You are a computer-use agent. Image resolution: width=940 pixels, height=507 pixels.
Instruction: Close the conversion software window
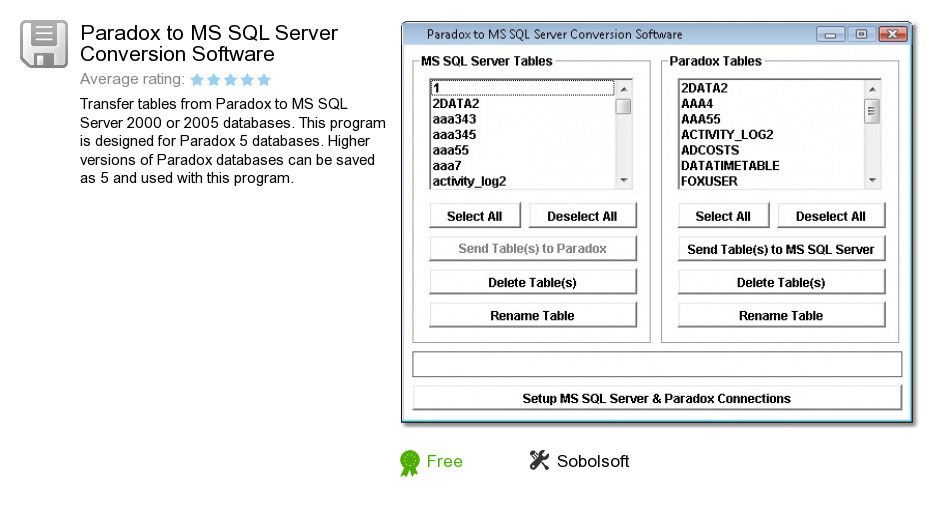[893, 35]
